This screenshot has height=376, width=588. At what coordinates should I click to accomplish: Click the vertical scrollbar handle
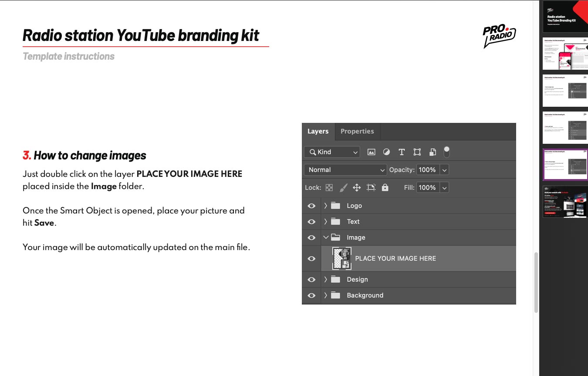[536, 282]
